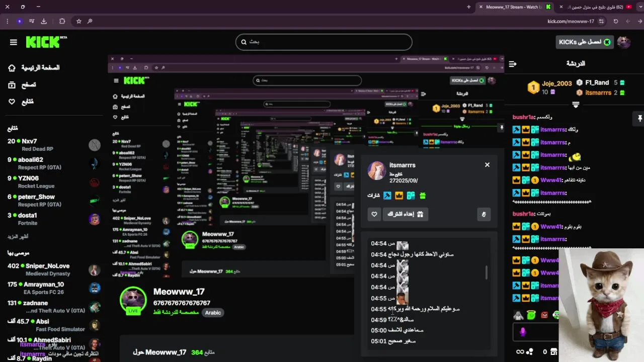Close the Meowww_17 Stream tab
Screen dimensions: 644x362
[481, 7]
